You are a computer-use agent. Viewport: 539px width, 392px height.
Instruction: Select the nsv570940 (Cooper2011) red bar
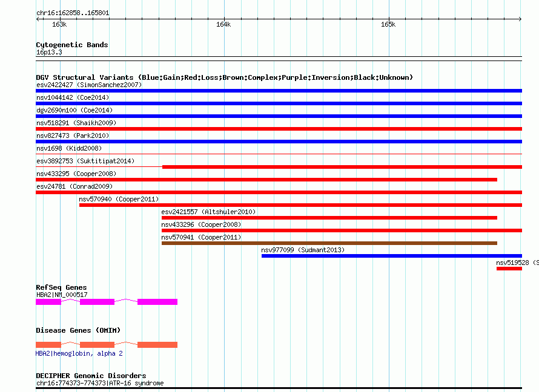coord(301,205)
